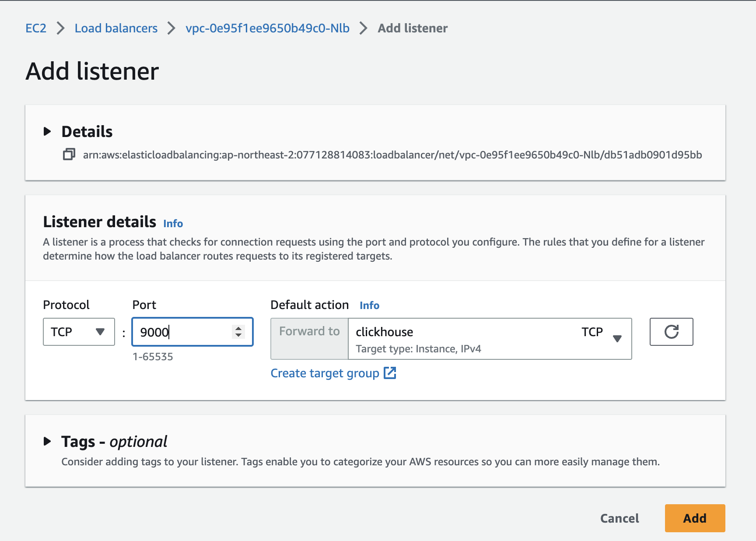Click the Cancel button

(x=619, y=518)
